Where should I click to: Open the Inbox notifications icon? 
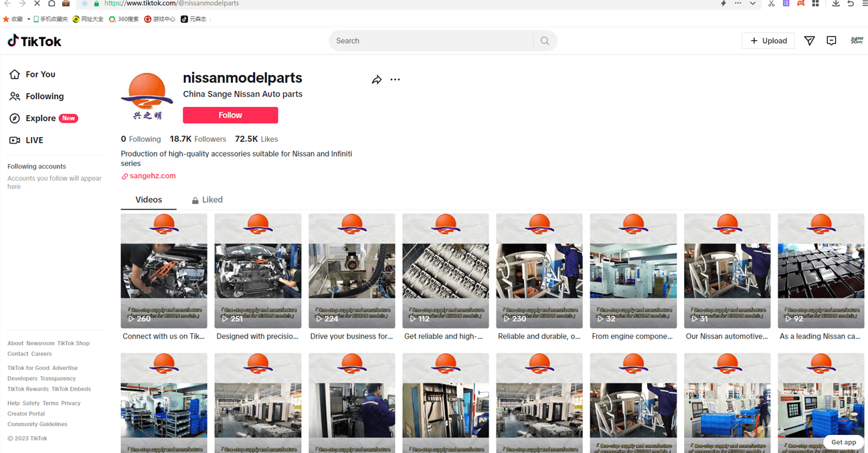coord(831,41)
